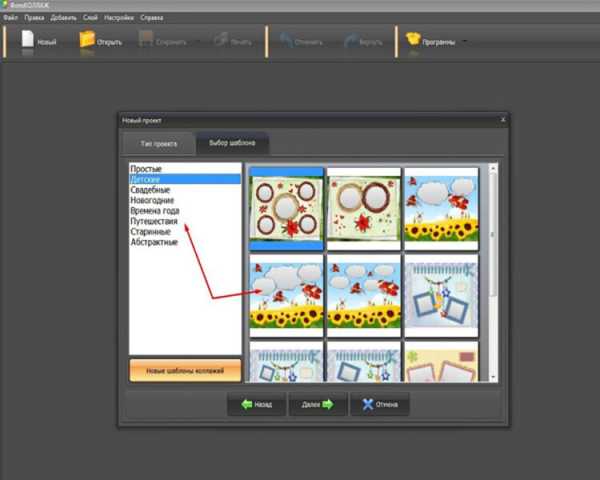The image size is (600, 480).
Task: Select second-row middle sunflower template thumbnail
Action: pos(364,296)
